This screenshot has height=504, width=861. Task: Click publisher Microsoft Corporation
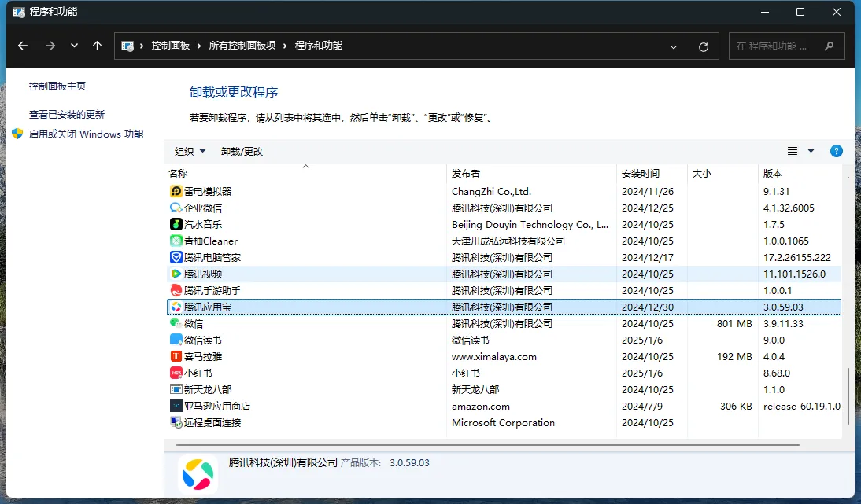coord(503,422)
